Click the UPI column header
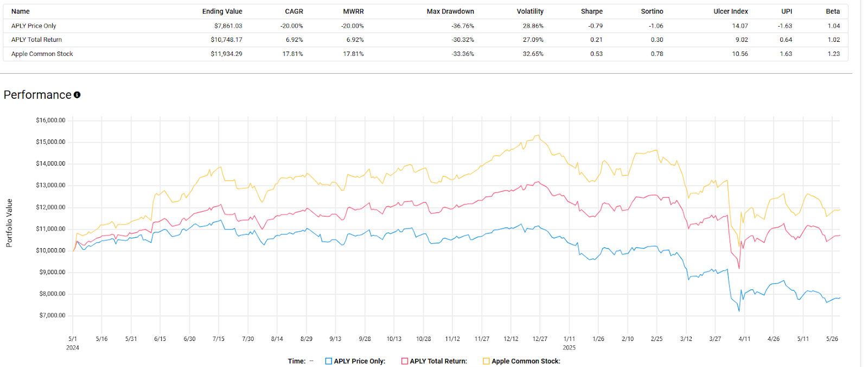 (x=787, y=11)
